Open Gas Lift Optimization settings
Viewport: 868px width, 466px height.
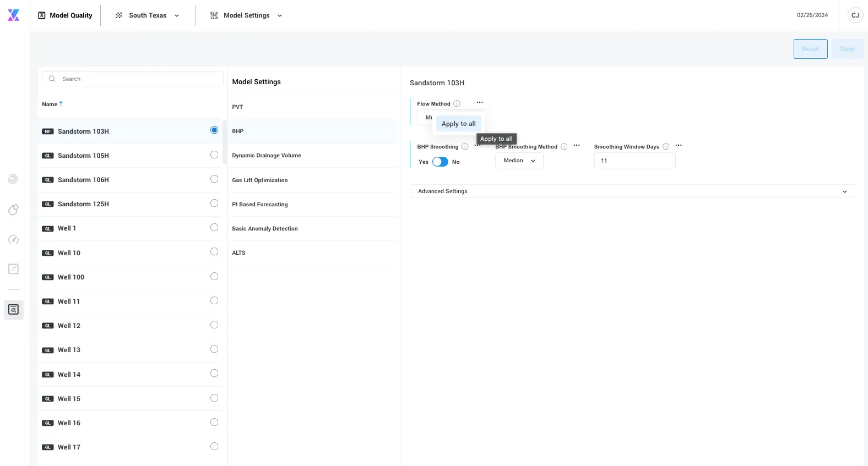(312, 180)
